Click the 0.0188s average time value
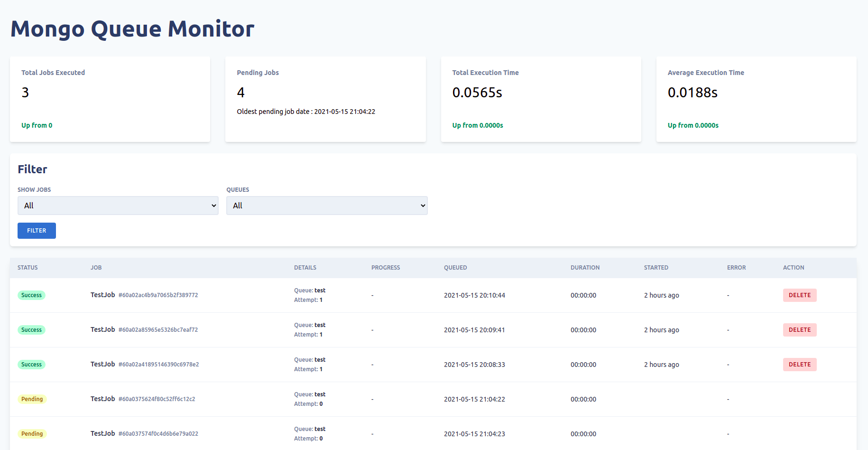868x450 pixels. click(x=693, y=93)
